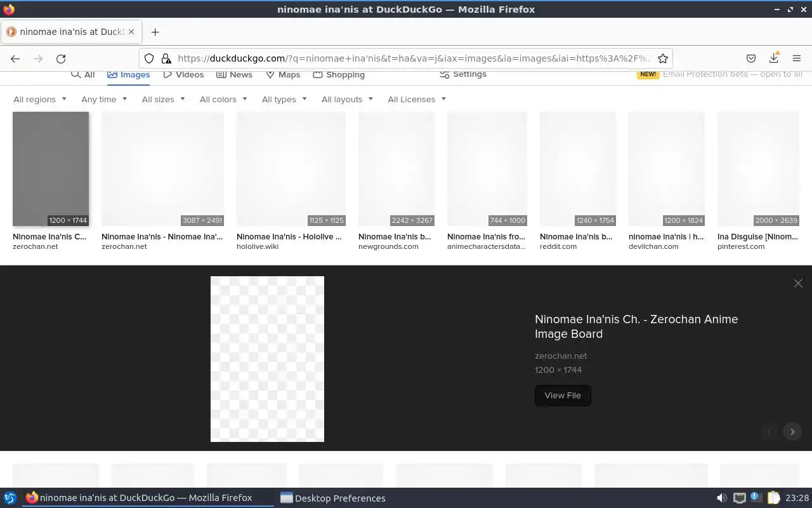The image size is (812, 508).
Task: Switch to News search tab
Action: coord(234,74)
